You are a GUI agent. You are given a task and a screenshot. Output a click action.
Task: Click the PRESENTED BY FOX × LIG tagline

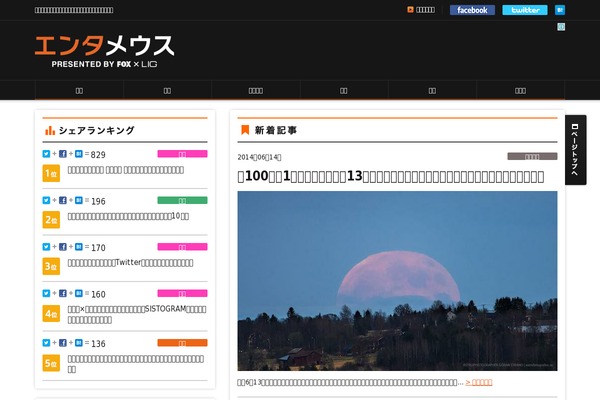[104, 64]
